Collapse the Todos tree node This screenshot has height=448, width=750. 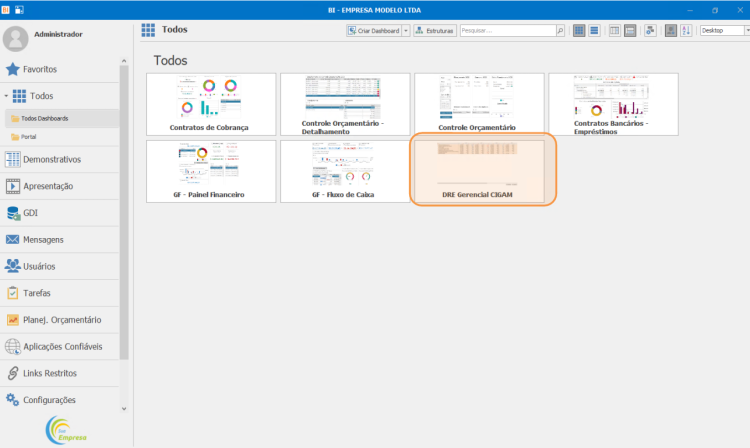tap(6, 96)
